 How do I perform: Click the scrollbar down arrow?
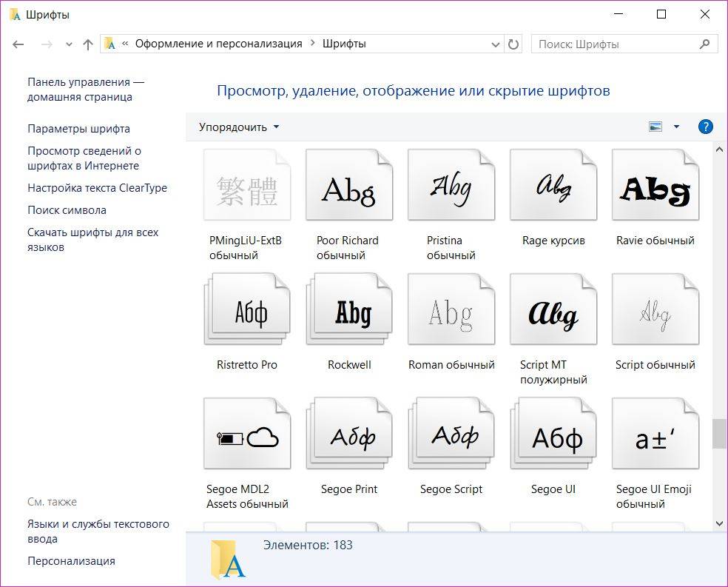click(720, 523)
